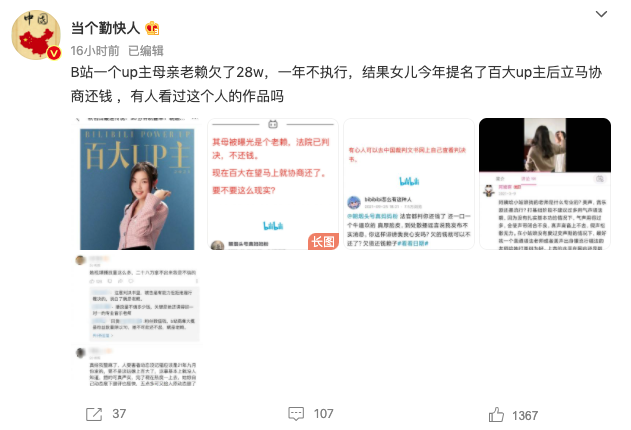Viewport: 631px width, 430px height.
Task: Open the 百大UP主 poster thumbnail
Action: tap(137, 184)
